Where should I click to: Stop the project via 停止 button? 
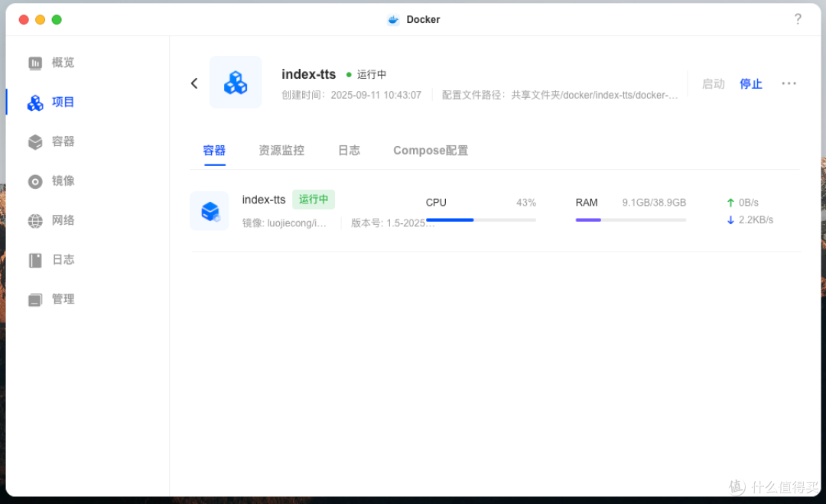pyautogui.click(x=750, y=83)
